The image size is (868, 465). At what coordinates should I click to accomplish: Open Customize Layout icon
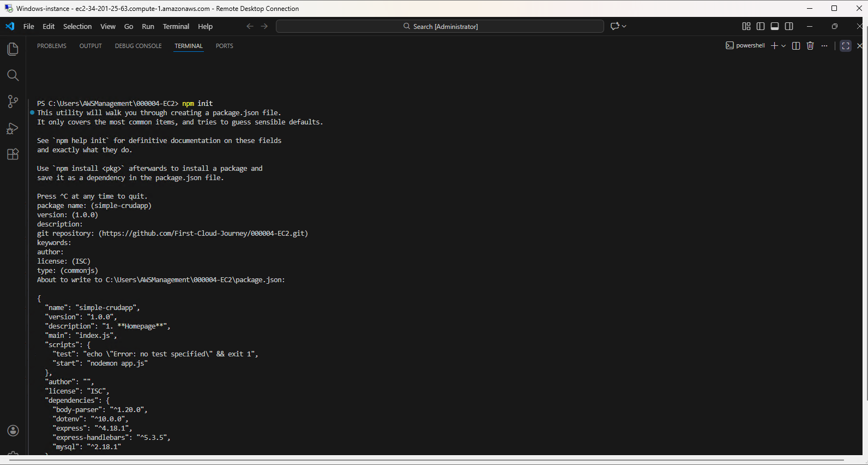[746, 26]
